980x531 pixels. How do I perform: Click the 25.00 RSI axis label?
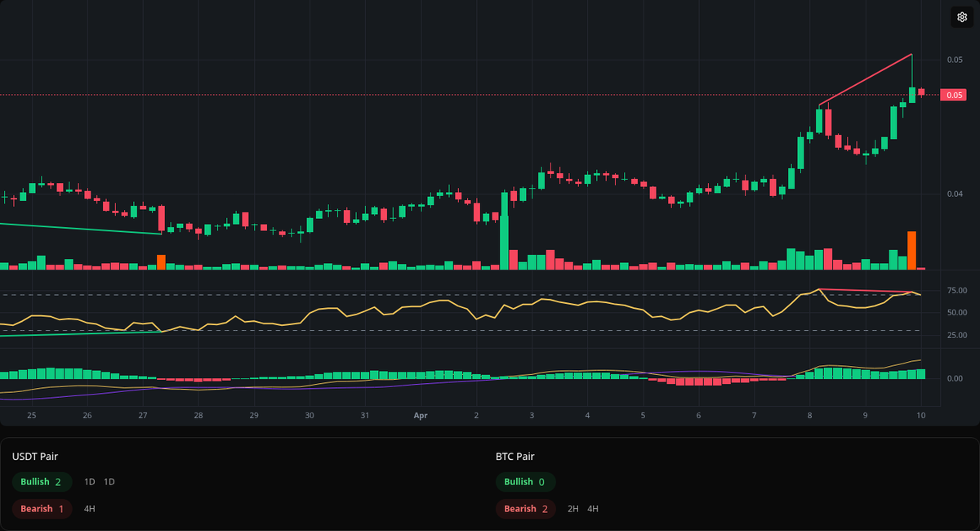[957, 335]
